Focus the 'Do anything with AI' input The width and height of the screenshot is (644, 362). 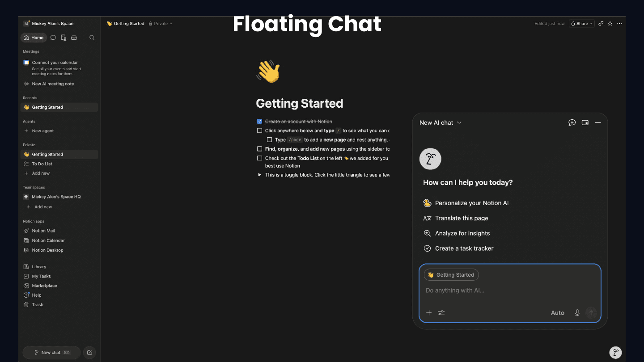pyautogui.click(x=510, y=290)
